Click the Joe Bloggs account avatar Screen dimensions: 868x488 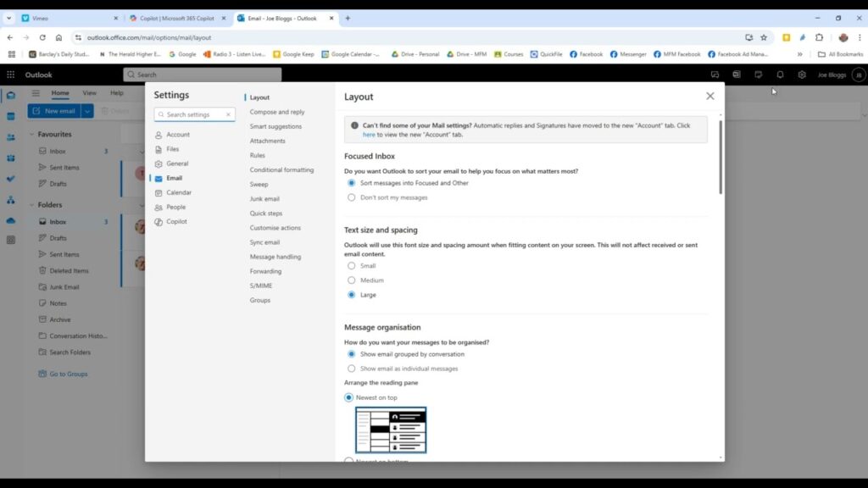[859, 75]
